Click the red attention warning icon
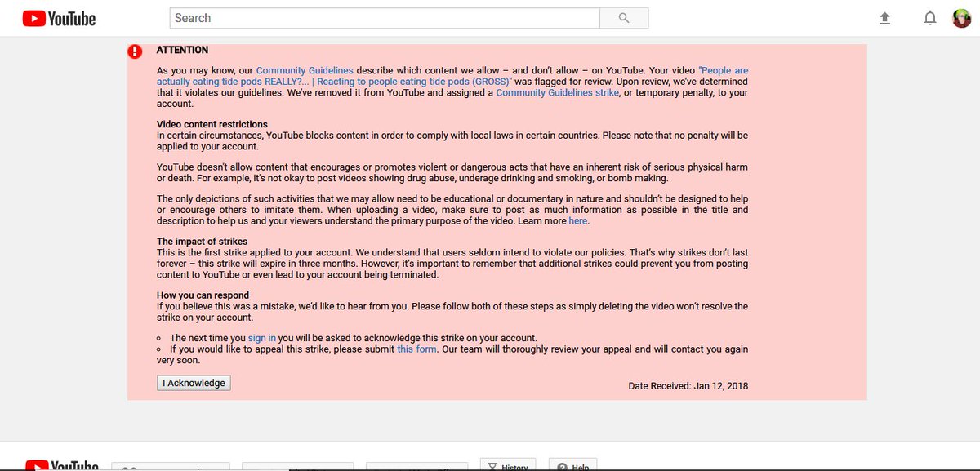Screen dimensions: 980x471 coord(135,51)
